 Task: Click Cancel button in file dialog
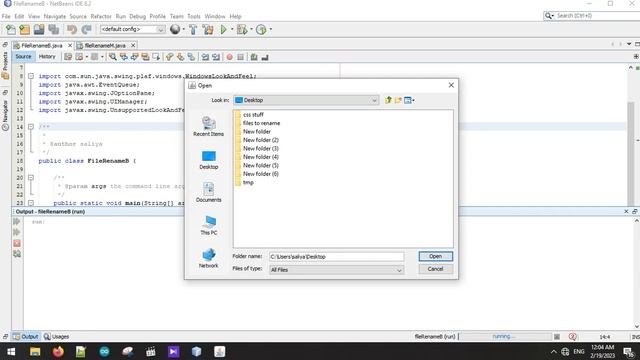pos(436,269)
